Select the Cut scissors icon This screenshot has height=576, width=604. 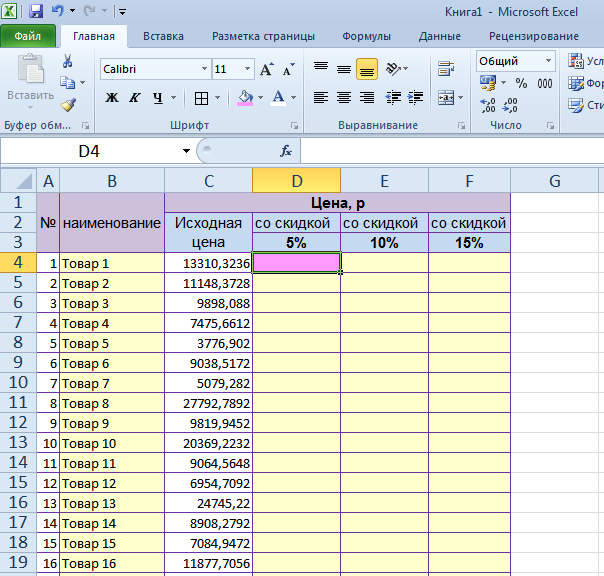[68, 61]
